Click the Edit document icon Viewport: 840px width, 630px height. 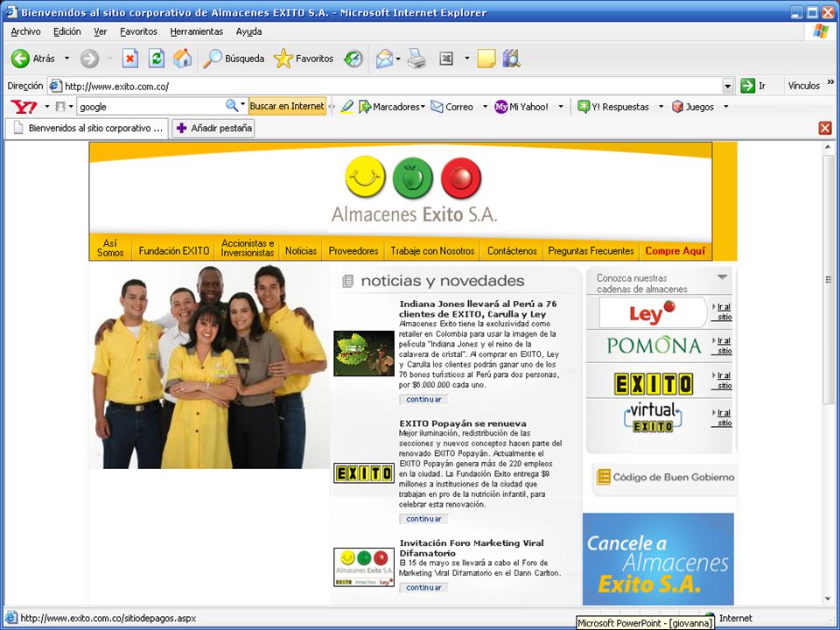point(445,59)
